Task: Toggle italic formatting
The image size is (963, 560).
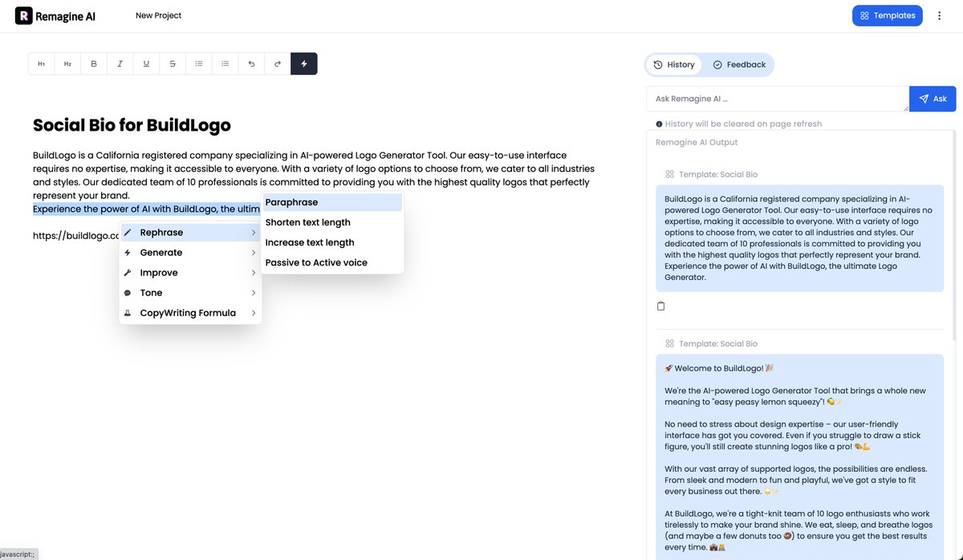Action: 120,64
